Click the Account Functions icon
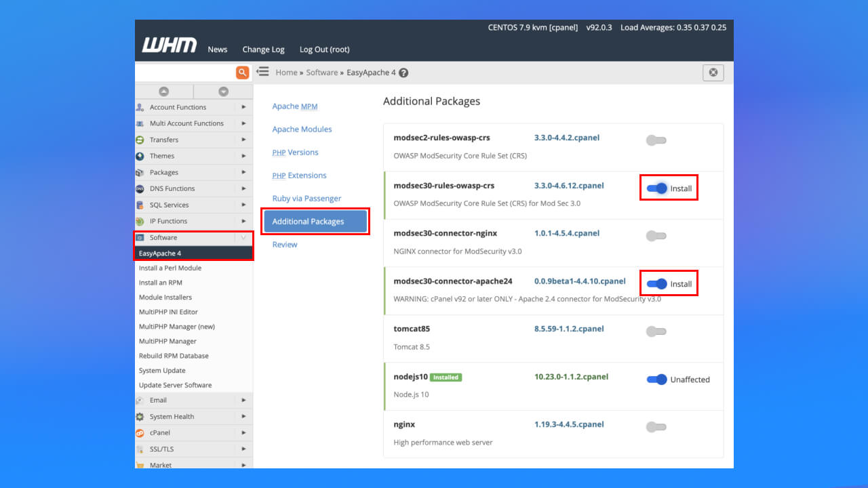Image resolution: width=868 pixels, height=488 pixels. point(140,107)
